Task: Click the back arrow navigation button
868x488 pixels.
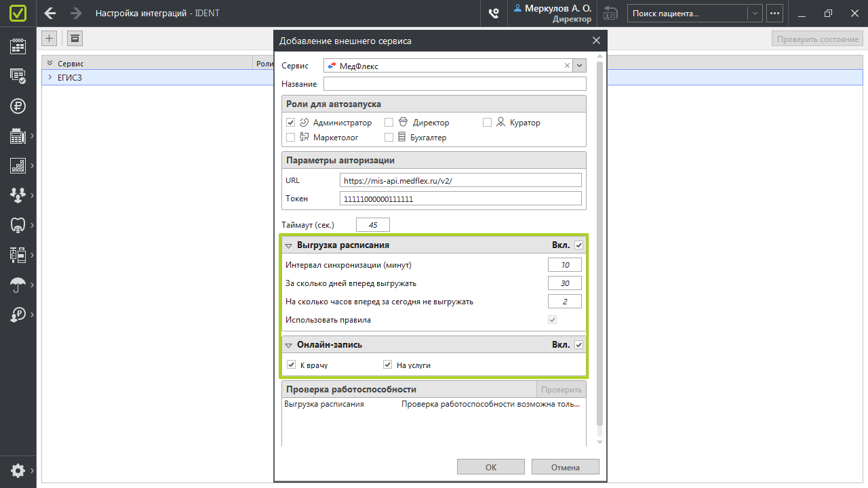Action: 50,14
